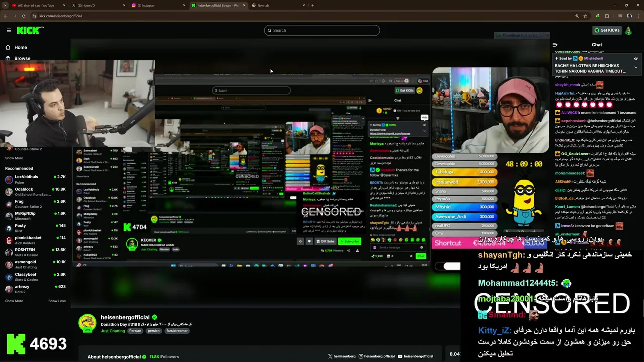644x362 pixels.
Task: Click username Koori_Lumen in chat
Action: [567, 207]
